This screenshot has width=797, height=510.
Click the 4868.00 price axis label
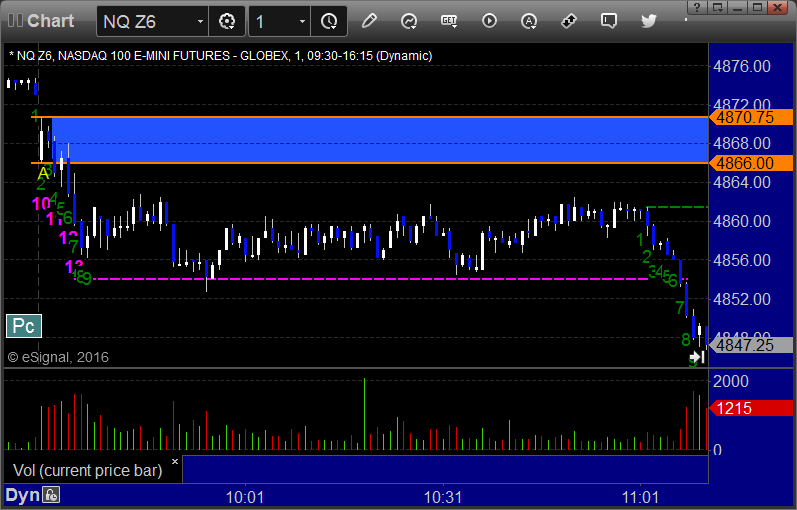click(742, 143)
